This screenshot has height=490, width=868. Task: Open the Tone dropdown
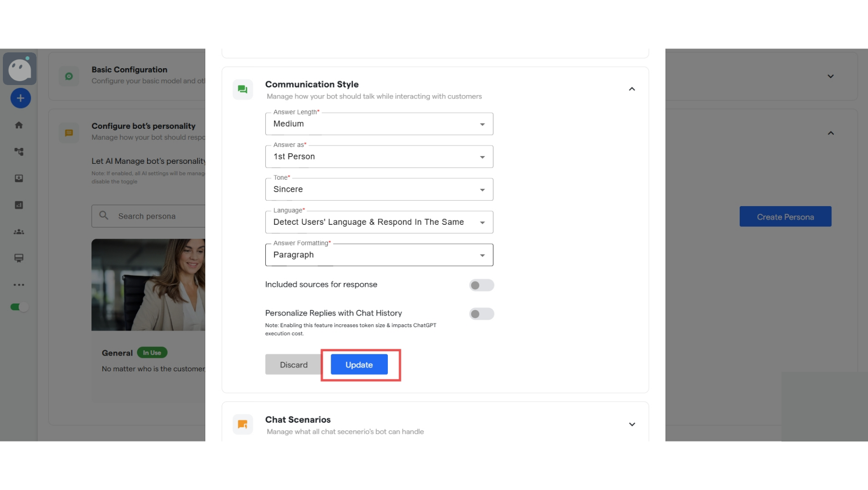[379, 189]
